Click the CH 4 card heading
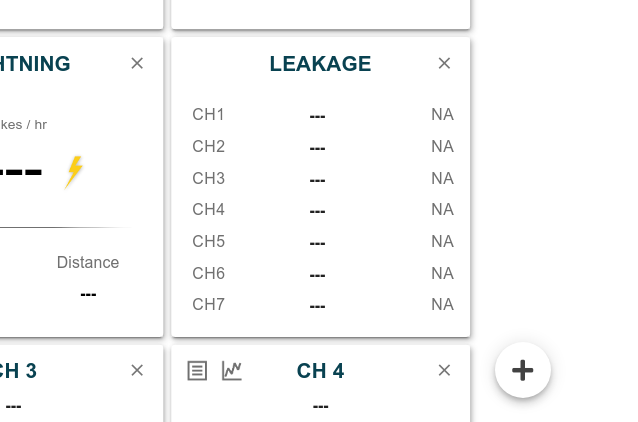Viewport: 638px width, 422px height. (x=320, y=371)
